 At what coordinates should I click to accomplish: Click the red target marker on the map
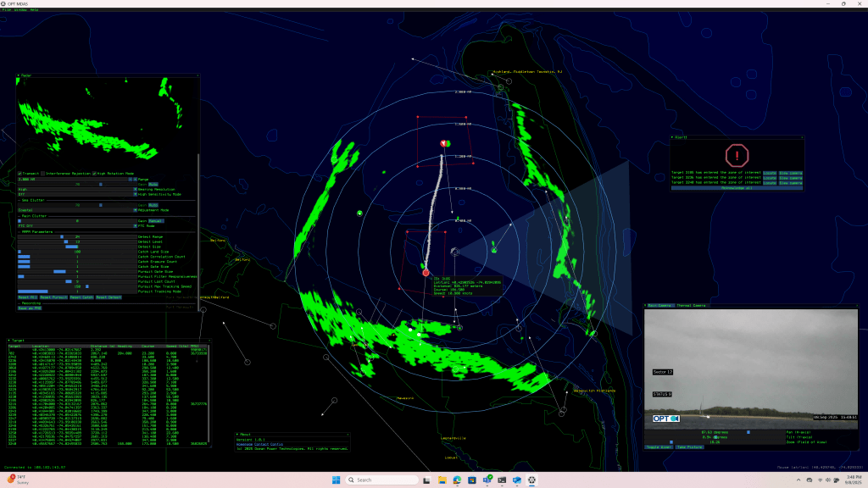pyautogui.click(x=426, y=272)
